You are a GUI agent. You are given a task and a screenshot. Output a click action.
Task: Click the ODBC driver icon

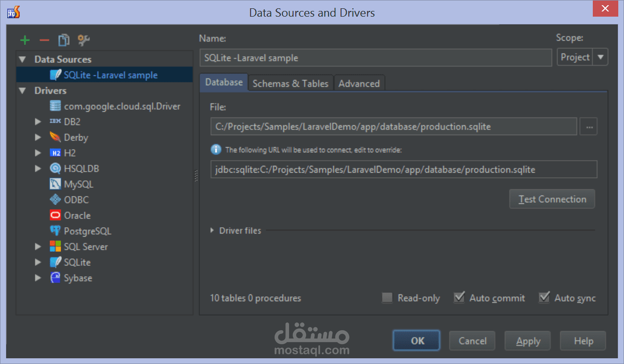(x=55, y=200)
